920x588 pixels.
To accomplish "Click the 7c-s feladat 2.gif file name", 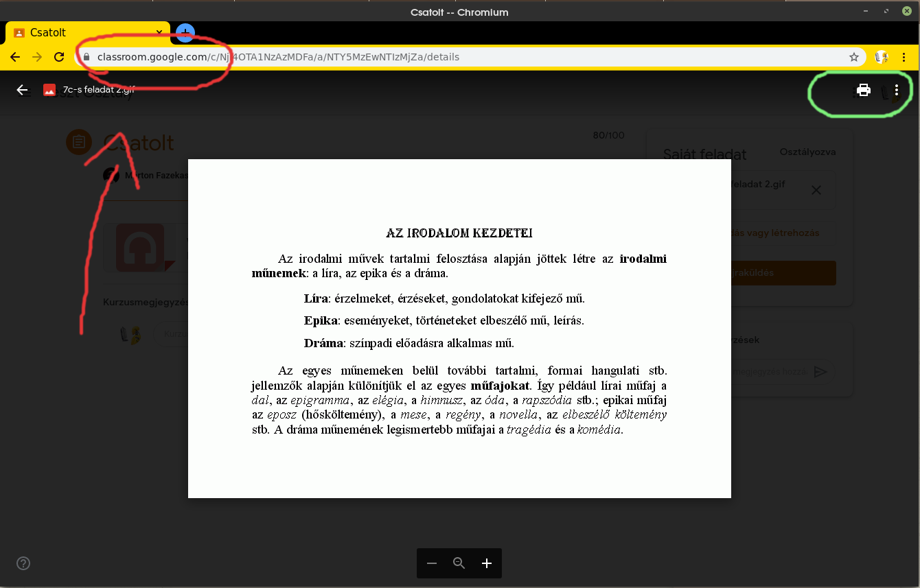I will coord(99,90).
